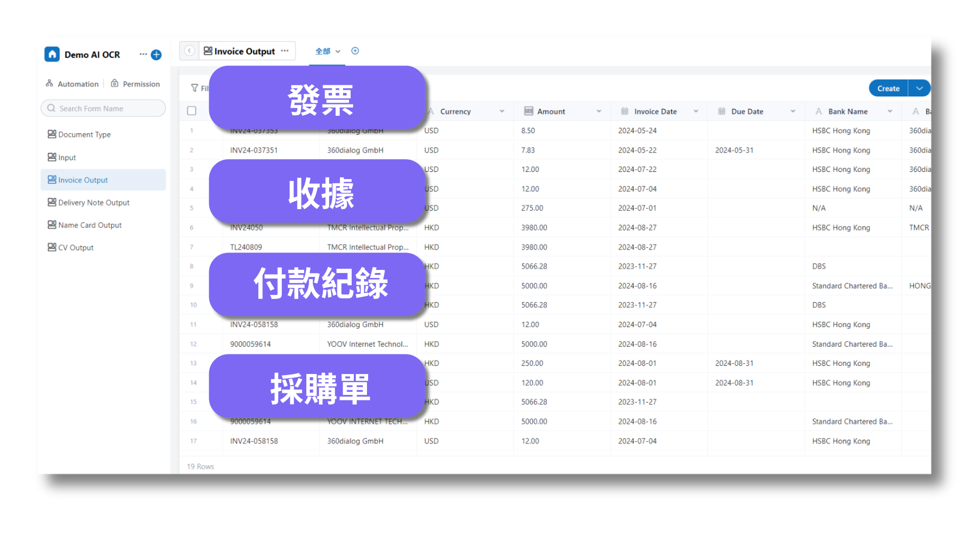
Task: Click the Permission lock icon
Action: click(x=115, y=83)
